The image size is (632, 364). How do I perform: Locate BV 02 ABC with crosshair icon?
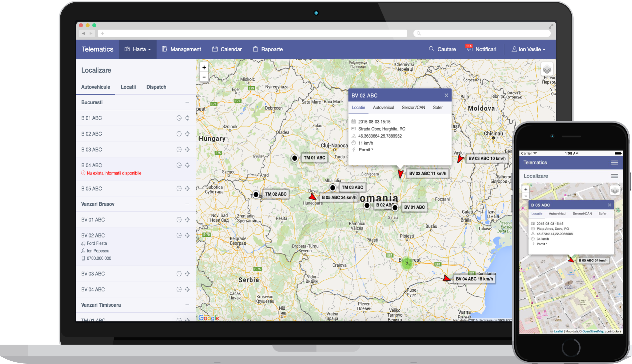point(187,235)
